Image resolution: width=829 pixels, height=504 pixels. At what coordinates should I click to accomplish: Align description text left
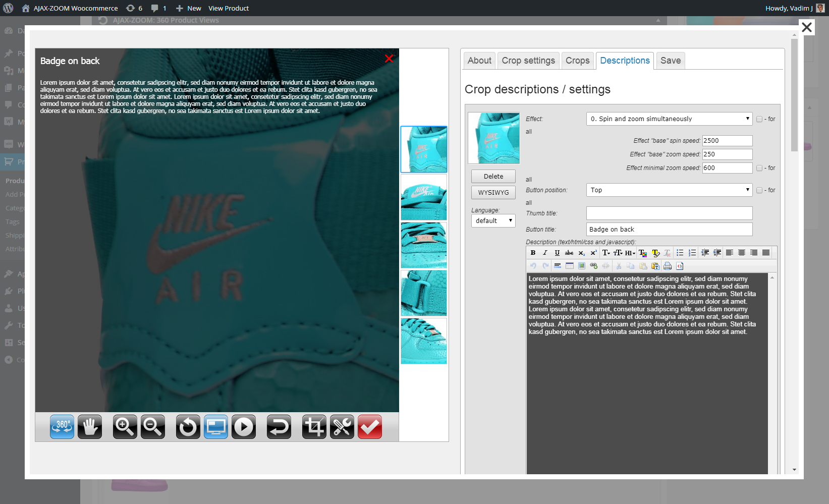pyautogui.click(x=730, y=253)
